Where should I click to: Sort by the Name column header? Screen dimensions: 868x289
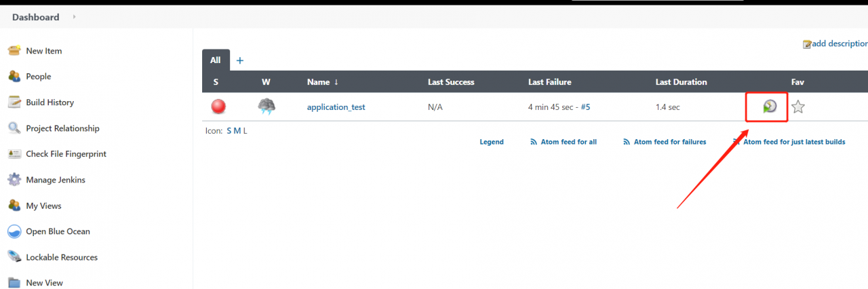(x=323, y=82)
